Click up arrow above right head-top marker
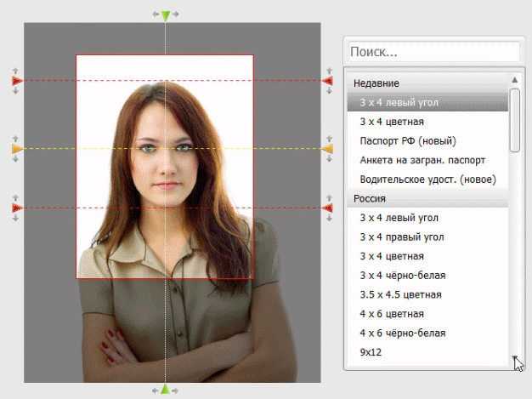532x399 pixels. [329, 71]
